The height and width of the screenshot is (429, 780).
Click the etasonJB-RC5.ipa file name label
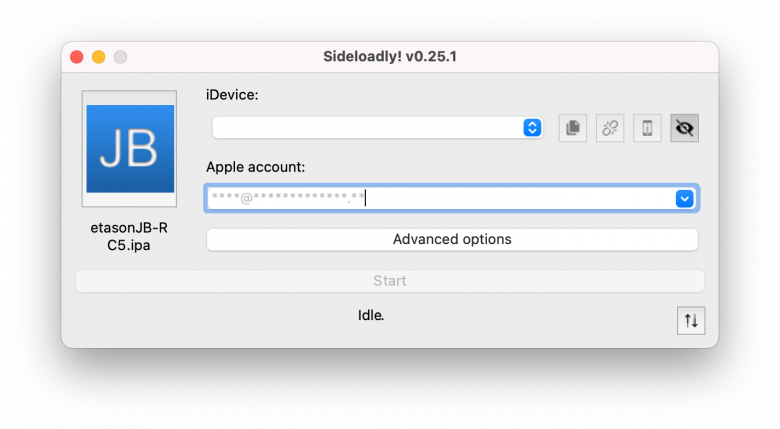(x=129, y=236)
